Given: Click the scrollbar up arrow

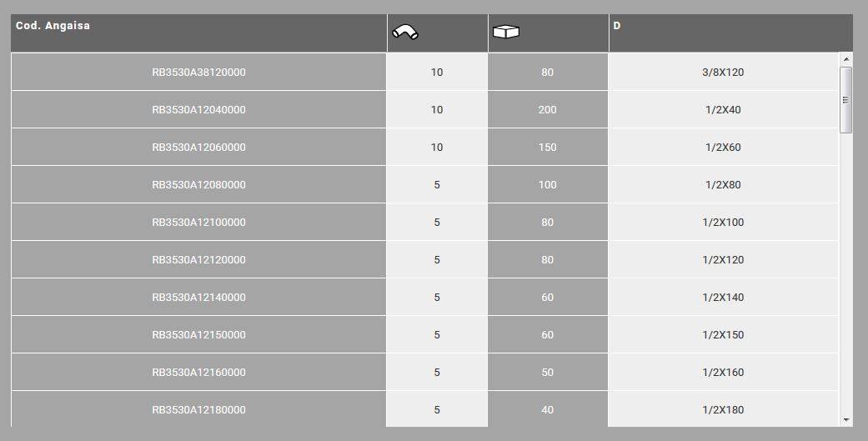Looking at the screenshot, I should tap(846, 59).
